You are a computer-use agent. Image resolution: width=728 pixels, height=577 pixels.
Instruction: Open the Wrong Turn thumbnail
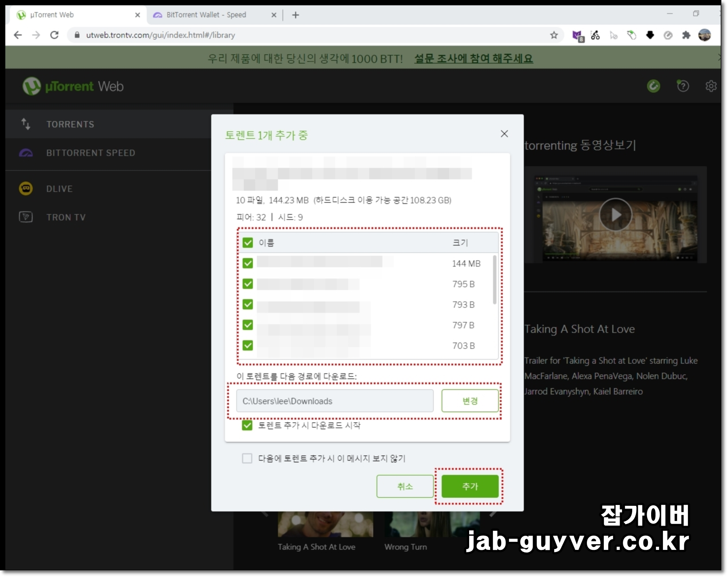click(432, 524)
